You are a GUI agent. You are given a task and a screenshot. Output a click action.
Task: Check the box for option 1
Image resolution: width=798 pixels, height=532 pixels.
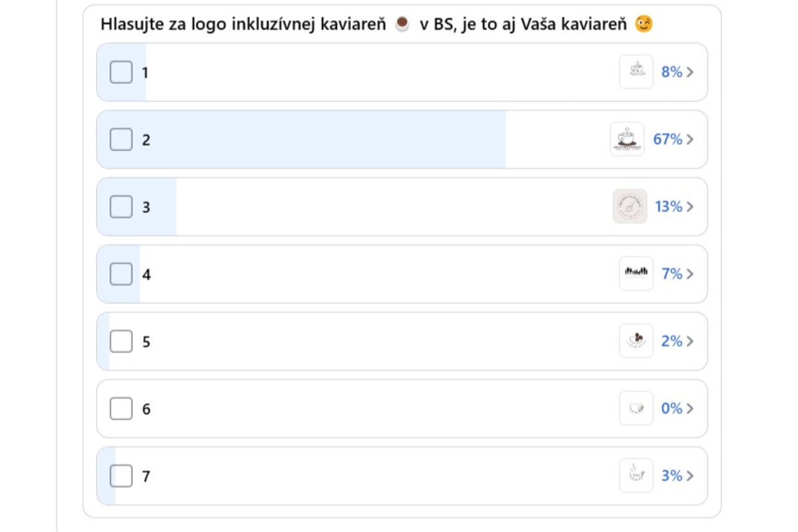(121, 72)
